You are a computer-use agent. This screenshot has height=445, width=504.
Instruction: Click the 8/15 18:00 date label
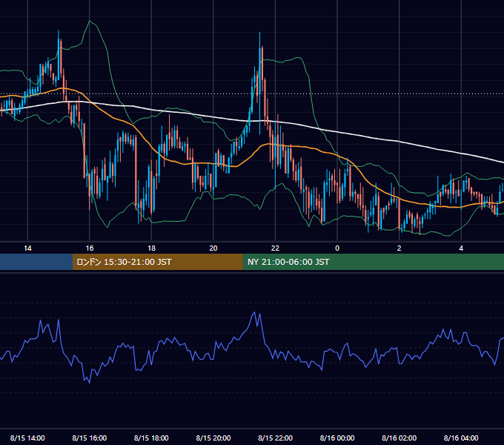151,438
